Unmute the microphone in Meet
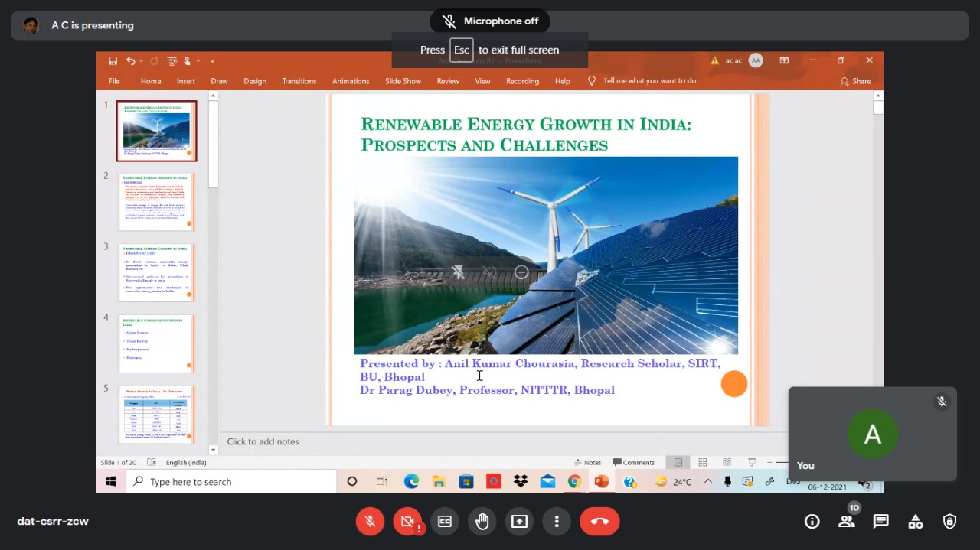 tap(370, 522)
